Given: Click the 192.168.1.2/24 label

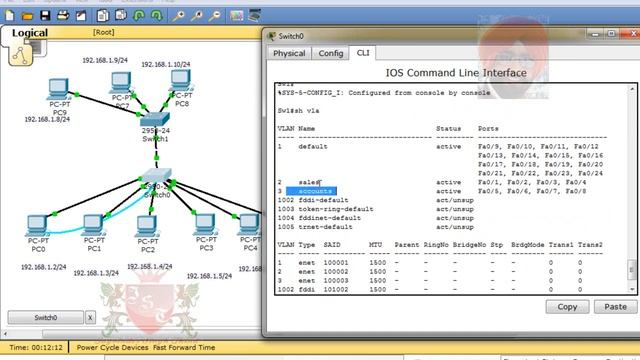Looking at the screenshot, I should coord(44,267).
